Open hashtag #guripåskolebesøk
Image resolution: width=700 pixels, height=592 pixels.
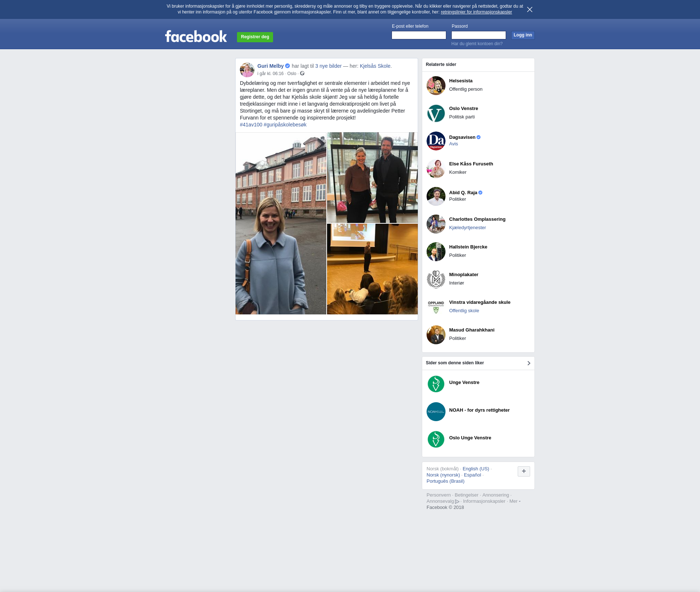tap(285, 125)
